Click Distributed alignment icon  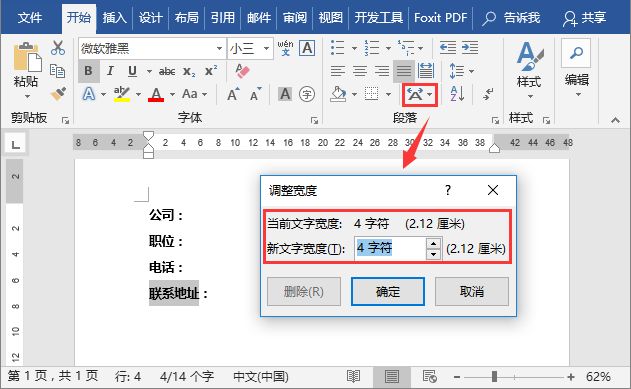(426, 71)
